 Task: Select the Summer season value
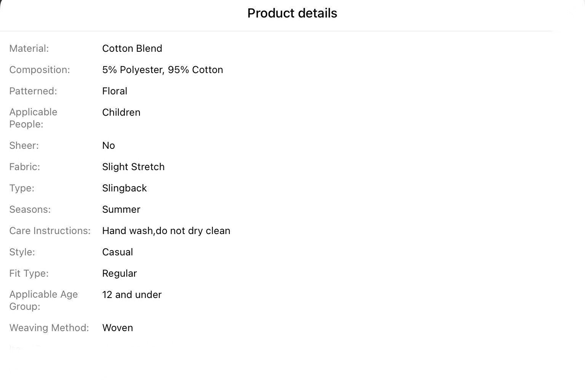tap(121, 209)
